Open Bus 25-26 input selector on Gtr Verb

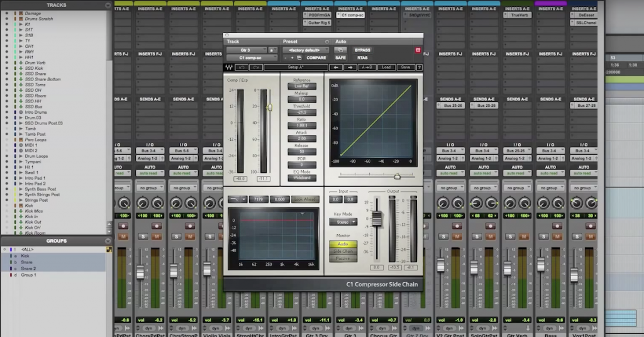[517, 151]
